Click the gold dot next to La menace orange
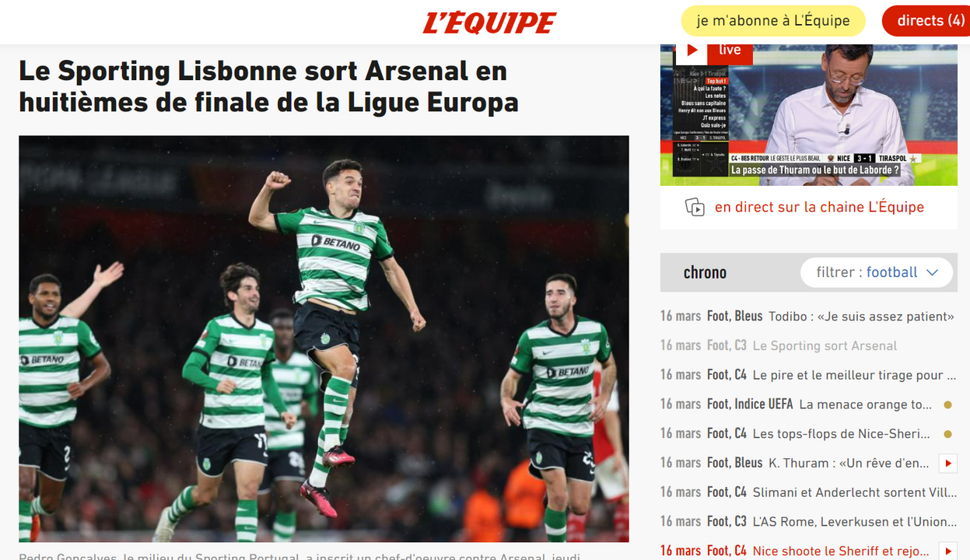Viewport: 970px width, 560px height. point(947,404)
